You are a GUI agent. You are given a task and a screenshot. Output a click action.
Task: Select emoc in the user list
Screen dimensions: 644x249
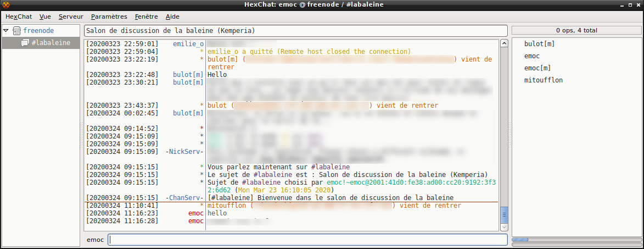click(532, 56)
